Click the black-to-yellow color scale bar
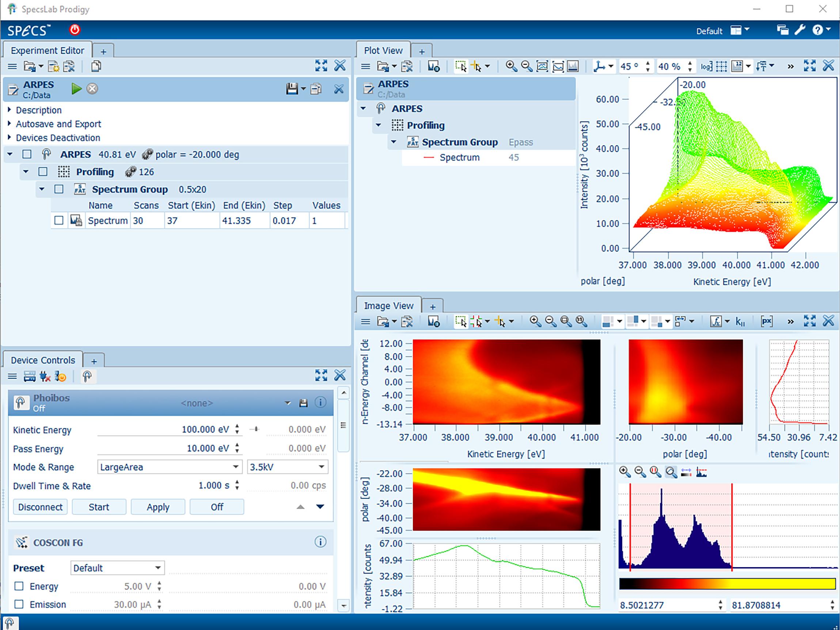Image resolution: width=840 pixels, height=630 pixels. point(727,584)
